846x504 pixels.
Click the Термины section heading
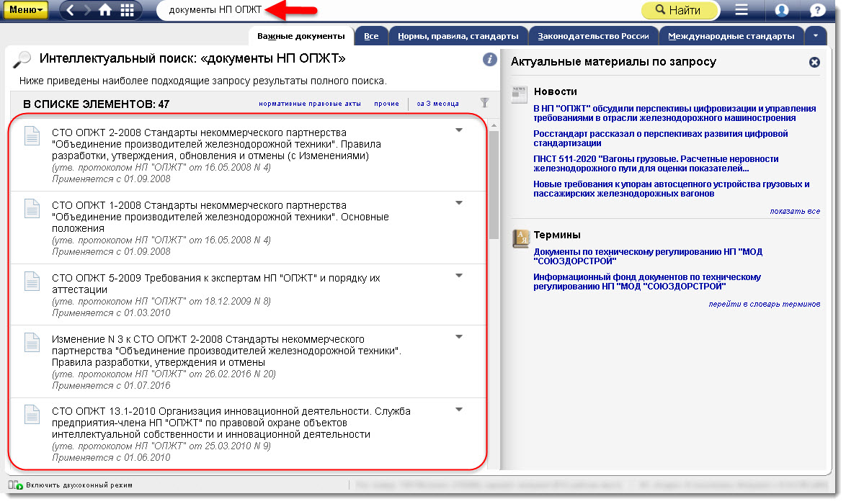(557, 235)
